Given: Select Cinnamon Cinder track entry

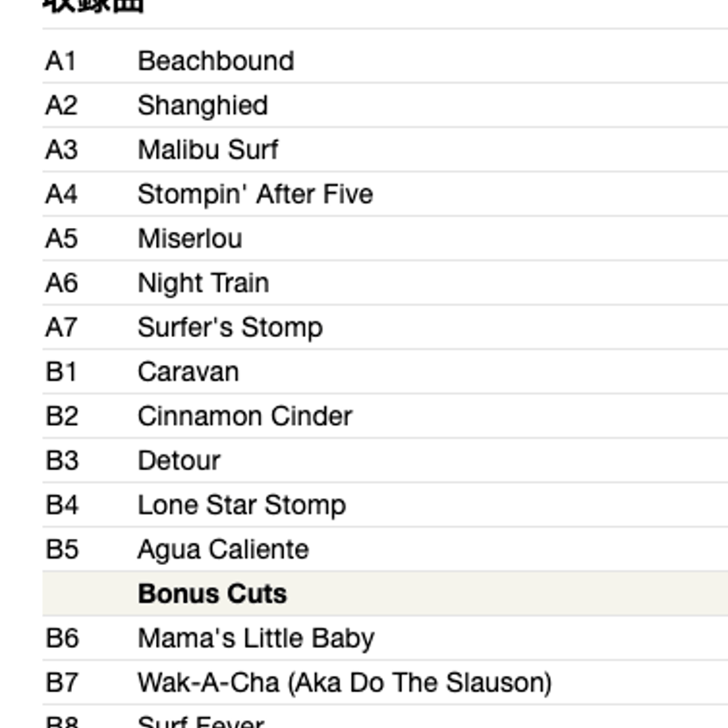Looking at the screenshot, I should tap(245, 416).
